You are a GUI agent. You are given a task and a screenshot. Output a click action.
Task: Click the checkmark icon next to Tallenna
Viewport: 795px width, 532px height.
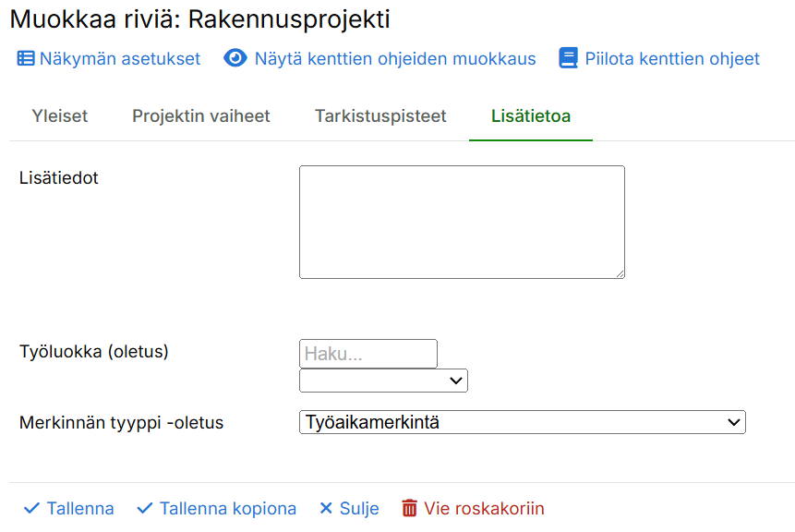point(31,509)
